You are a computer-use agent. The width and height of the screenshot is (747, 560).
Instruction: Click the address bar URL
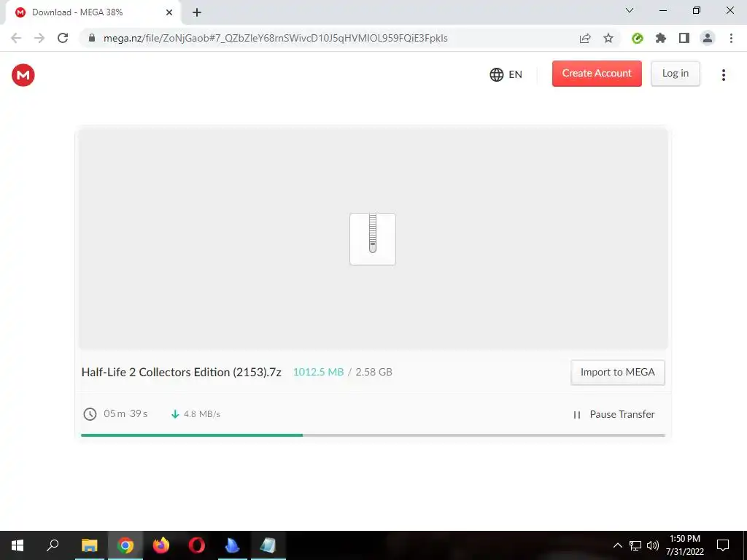pos(275,38)
